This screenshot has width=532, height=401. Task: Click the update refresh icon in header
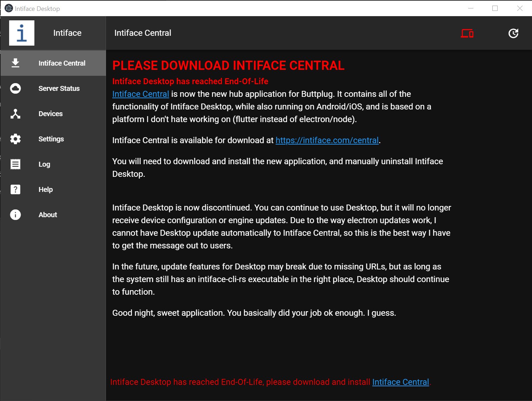513,33
